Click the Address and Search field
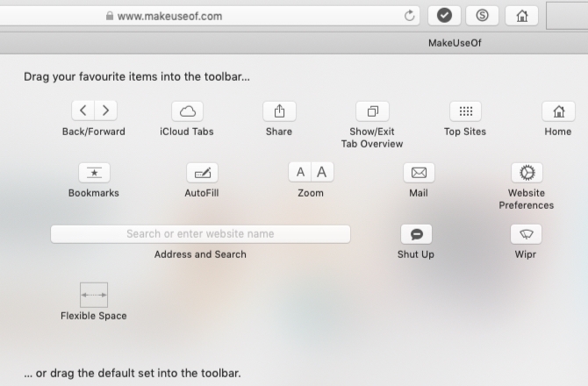The height and width of the screenshot is (386, 588). [200, 233]
